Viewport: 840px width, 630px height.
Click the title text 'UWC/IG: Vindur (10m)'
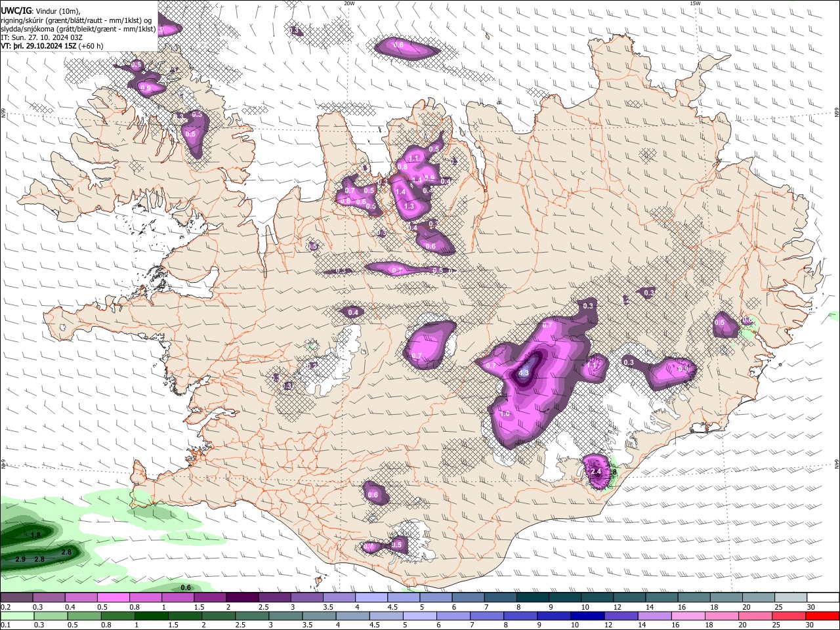coord(41,11)
